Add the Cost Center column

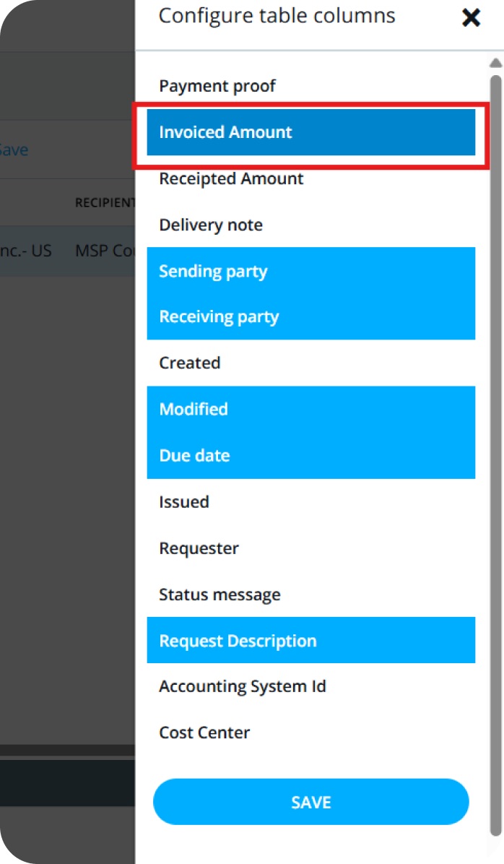204,733
